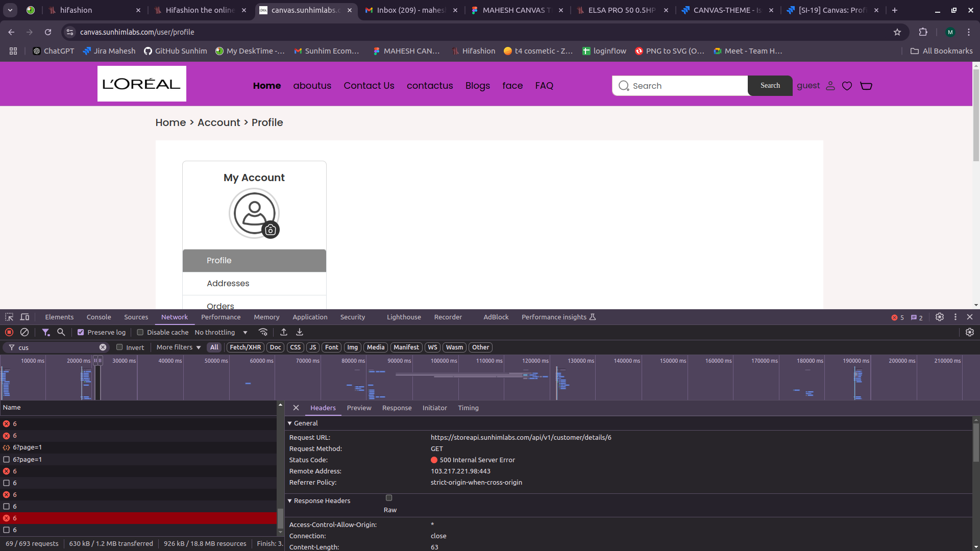The width and height of the screenshot is (980, 551).
Task: Open the All Bookmarks folder
Action: coord(942,51)
